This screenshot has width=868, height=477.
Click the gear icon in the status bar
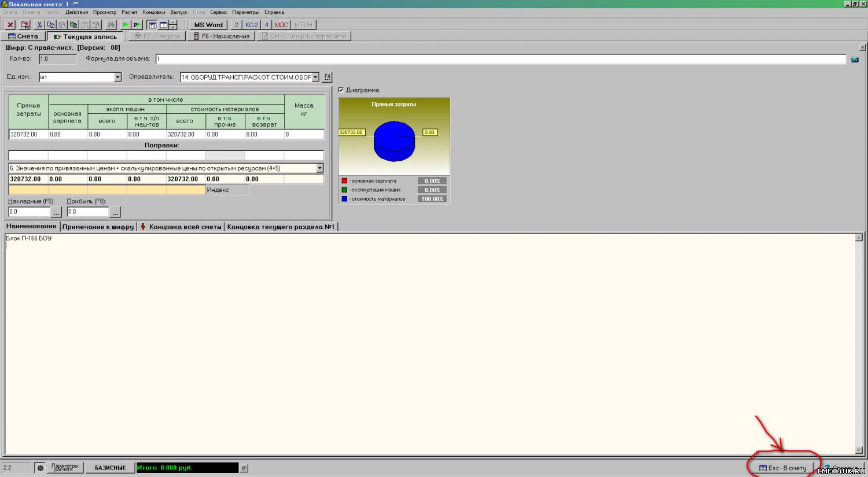tap(41, 468)
